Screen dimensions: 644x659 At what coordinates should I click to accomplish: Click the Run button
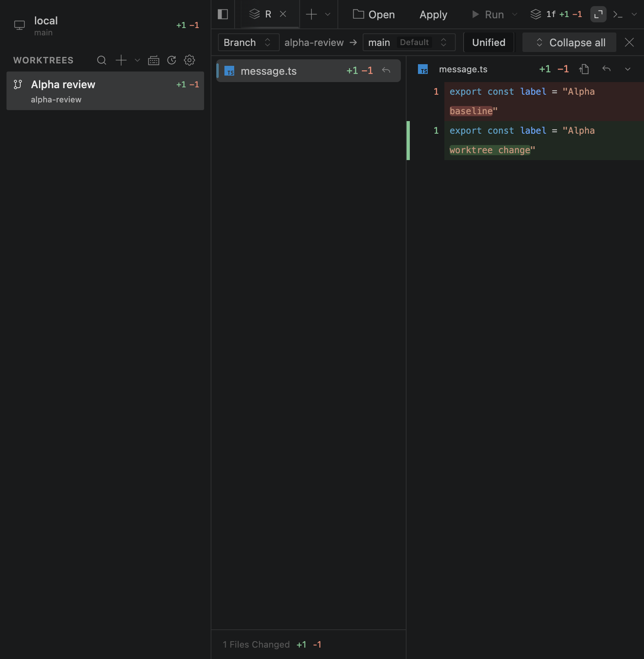[488, 14]
